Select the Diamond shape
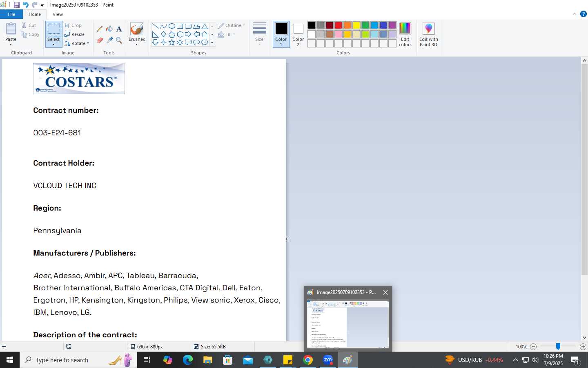Viewport: 588px width, 368px height. point(163,34)
